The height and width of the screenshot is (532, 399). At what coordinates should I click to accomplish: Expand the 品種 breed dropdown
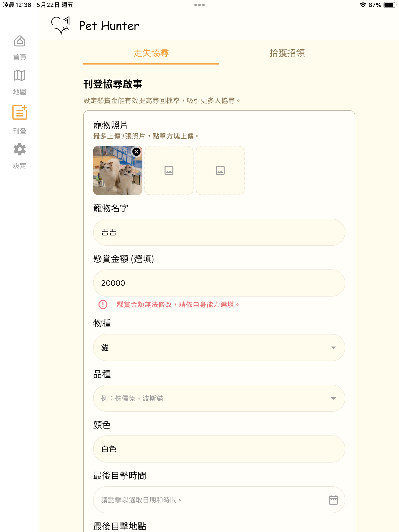[x=219, y=398]
